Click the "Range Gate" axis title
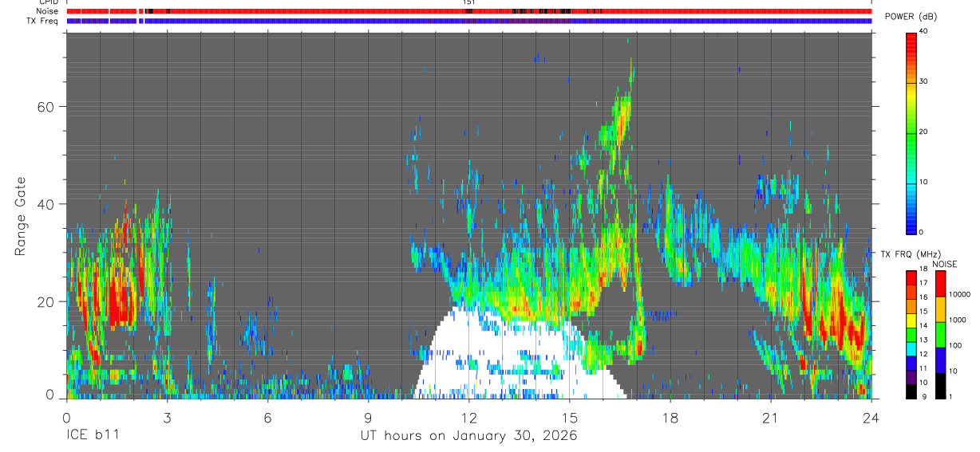980x452 pixels. (19, 217)
